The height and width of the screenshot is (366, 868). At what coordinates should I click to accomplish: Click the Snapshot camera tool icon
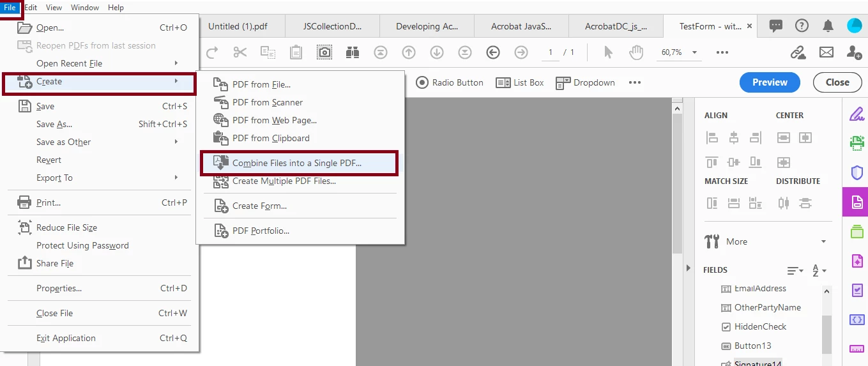tap(324, 52)
